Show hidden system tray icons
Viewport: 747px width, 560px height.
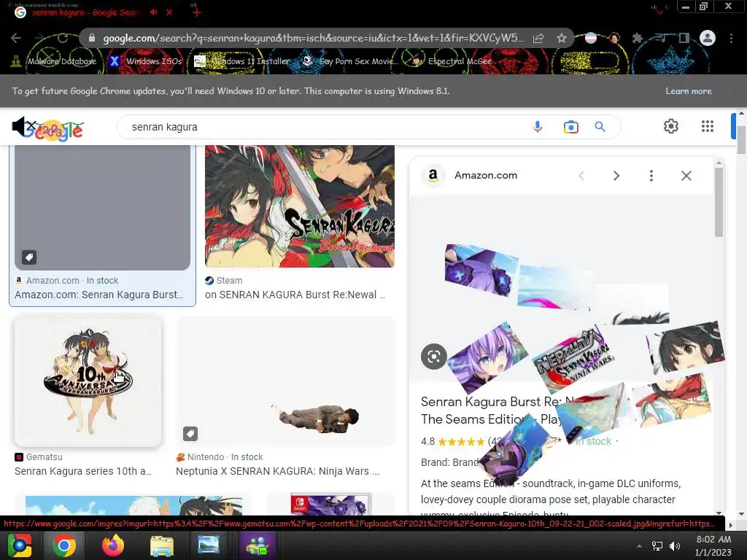pos(639,546)
